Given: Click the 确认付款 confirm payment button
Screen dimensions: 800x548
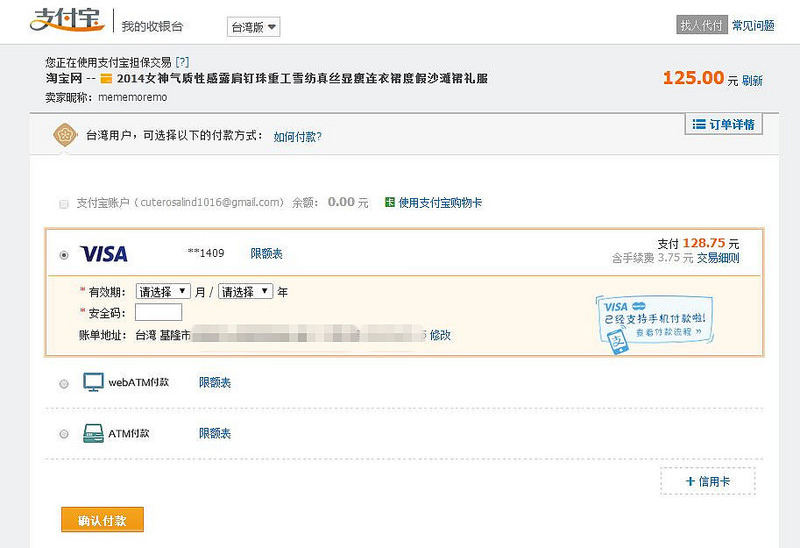Looking at the screenshot, I should click(103, 520).
